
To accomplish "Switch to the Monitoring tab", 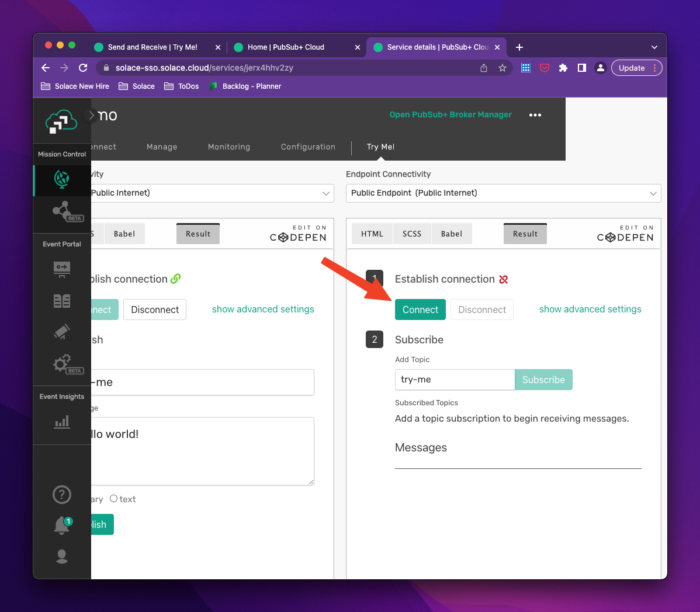I will point(229,147).
